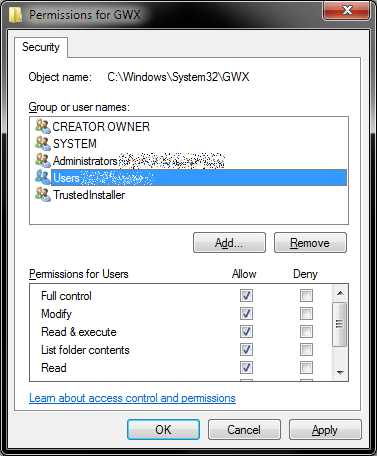Check Deny for Modify

[x=306, y=313]
